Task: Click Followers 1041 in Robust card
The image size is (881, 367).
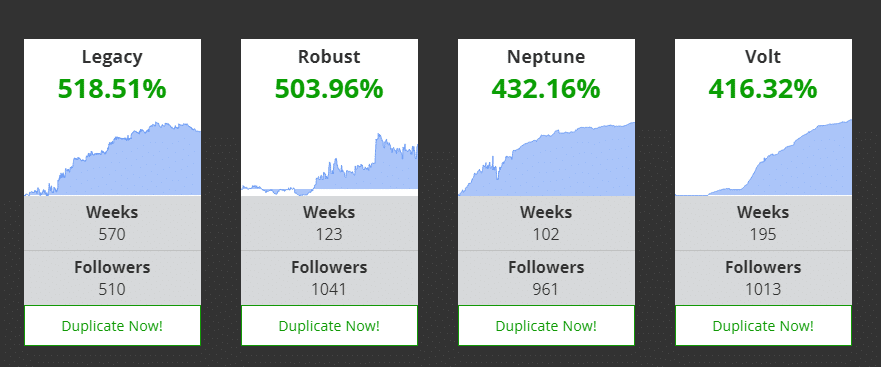Action: 329,278
